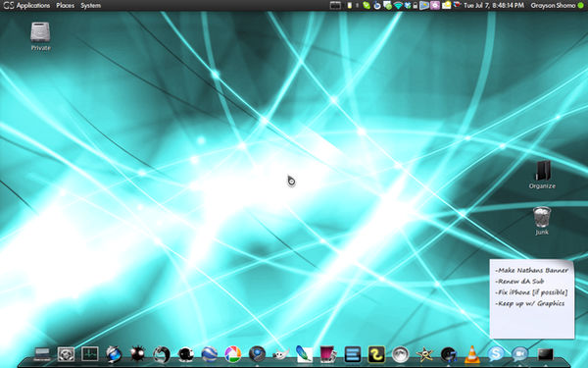Launch VLC media player from the dock
This screenshot has height=368, width=588.
[x=471, y=354]
